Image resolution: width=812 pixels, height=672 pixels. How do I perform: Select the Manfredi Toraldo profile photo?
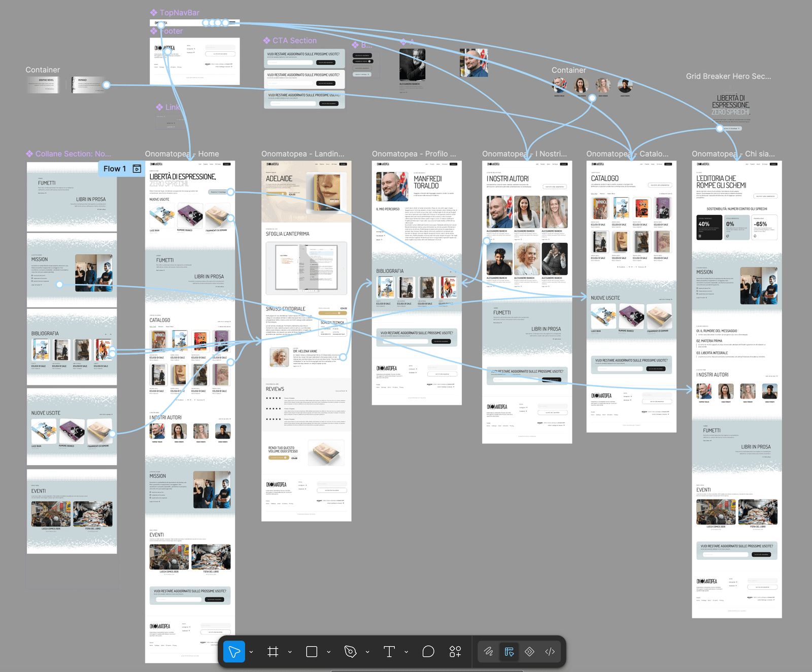[x=392, y=187]
